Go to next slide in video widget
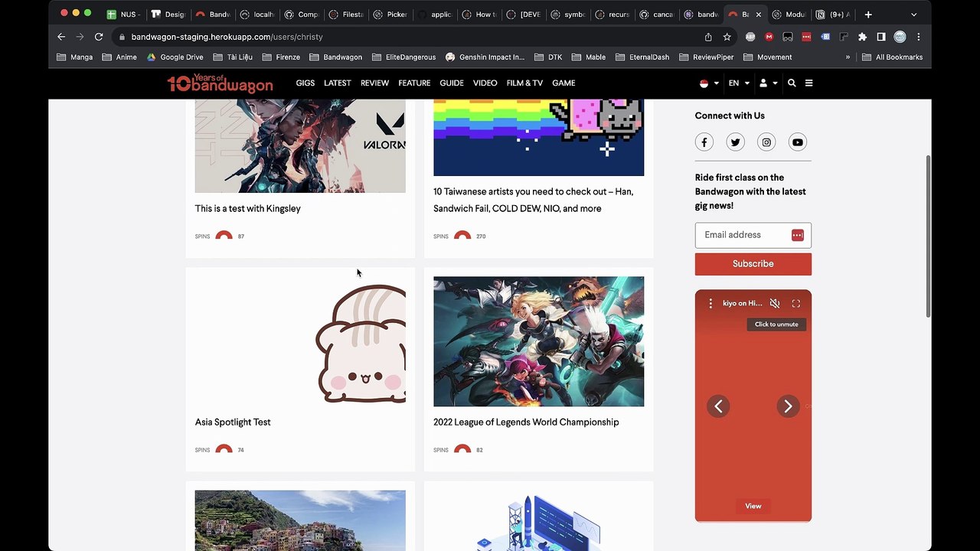Viewport: 980px width, 551px height. (x=788, y=406)
